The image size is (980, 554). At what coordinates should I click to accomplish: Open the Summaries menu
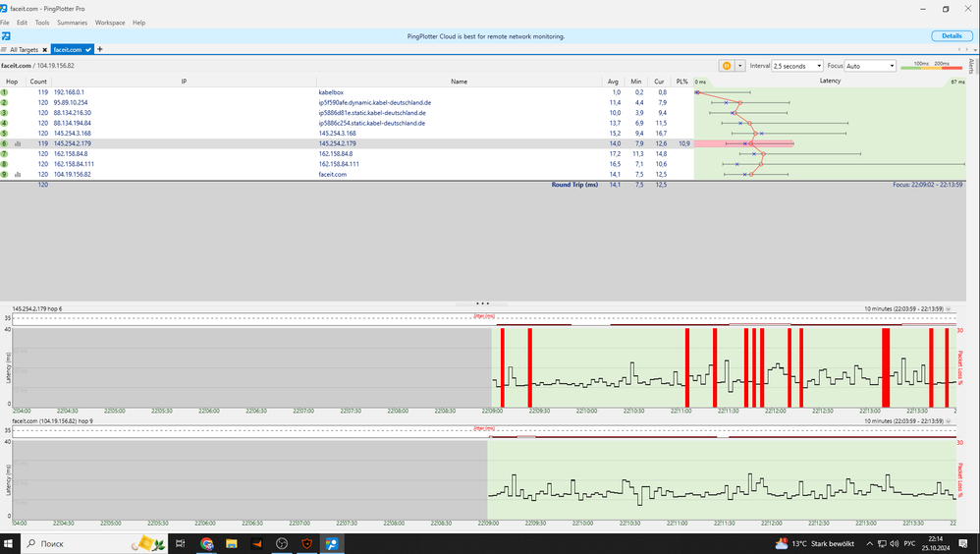tap(72, 23)
